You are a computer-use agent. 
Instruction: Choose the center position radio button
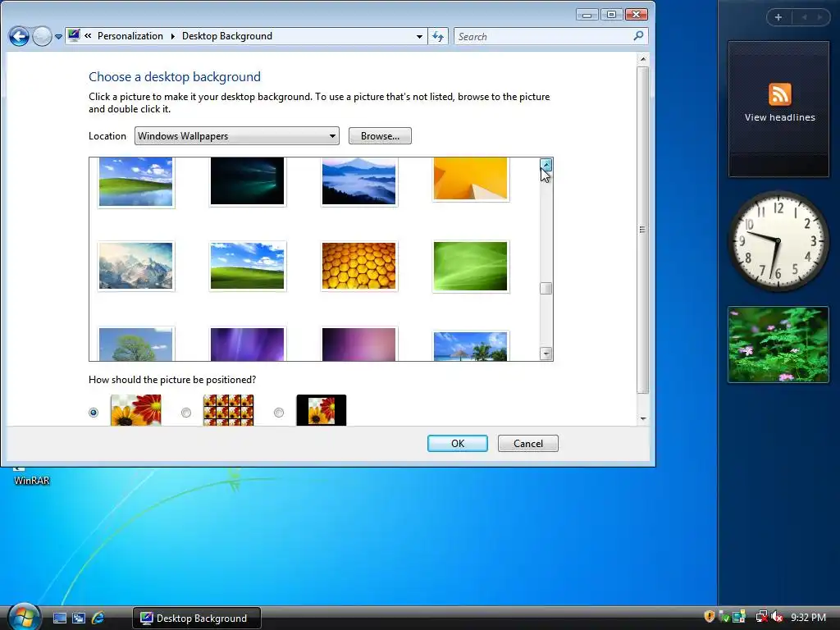pos(279,413)
